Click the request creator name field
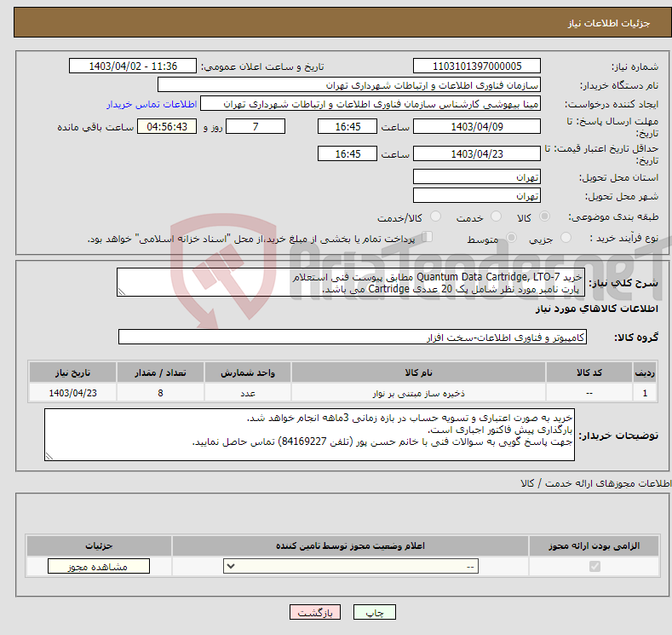This screenshot has width=672, height=635. 370,104
